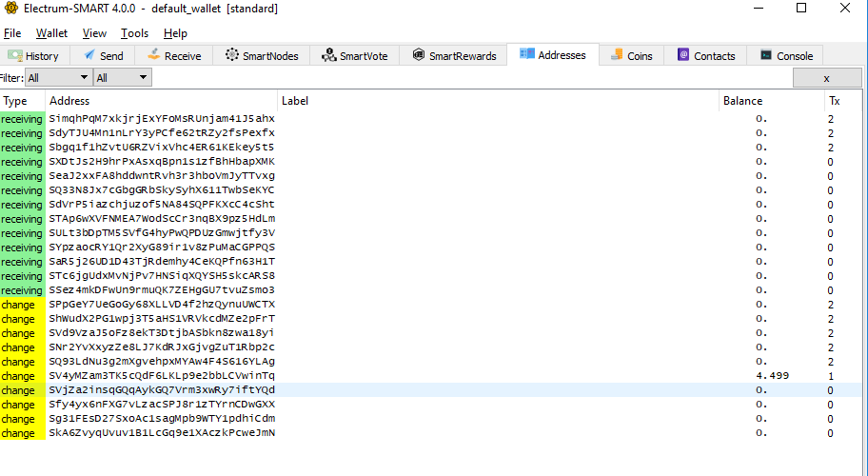Select change address SQ93LdNu3g2mXgvehpxMYAw4F4S616YLAg
Image resolution: width=868 pixels, height=476 pixels.
click(x=162, y=362)
